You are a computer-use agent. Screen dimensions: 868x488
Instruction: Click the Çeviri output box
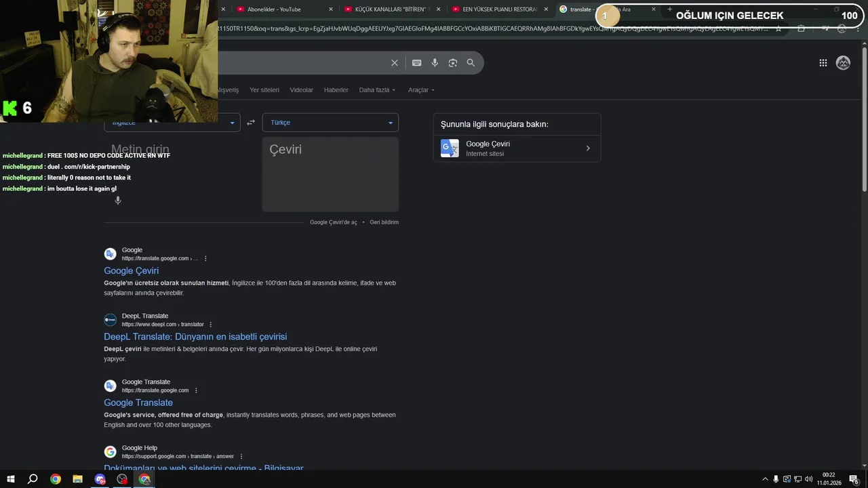point(330,174)
